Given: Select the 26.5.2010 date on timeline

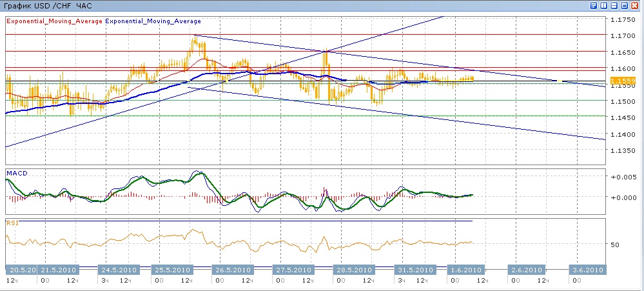Looking at the screenshot, I should [x=232, y=270].
